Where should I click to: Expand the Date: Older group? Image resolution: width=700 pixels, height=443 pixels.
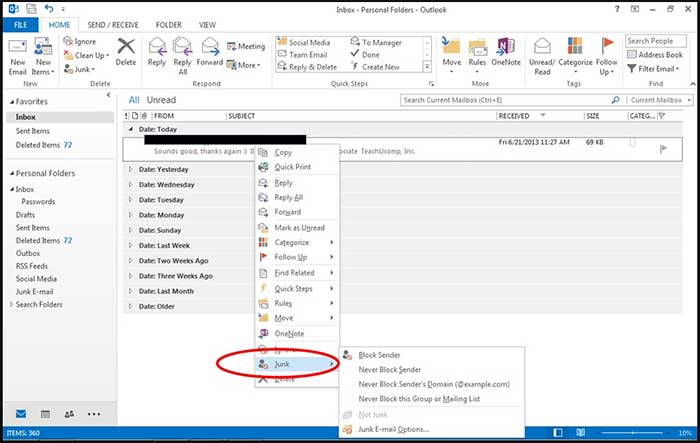(130, 306)
